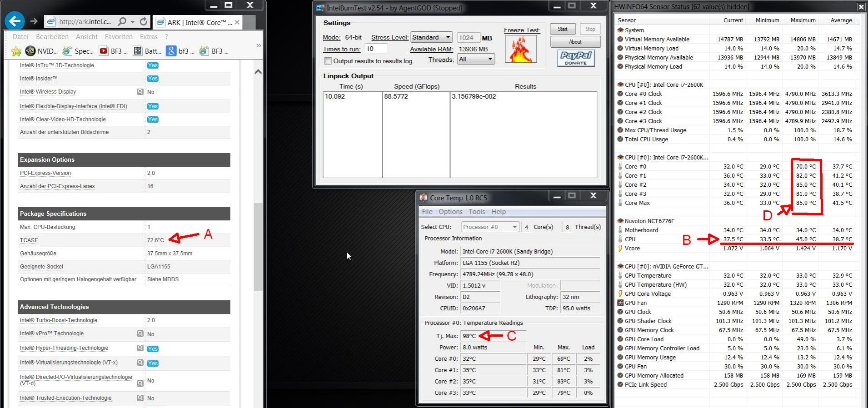This screenshot has width=868, height=408.
Task: Click the refresh icon in address bar
Action: [144, 21]
